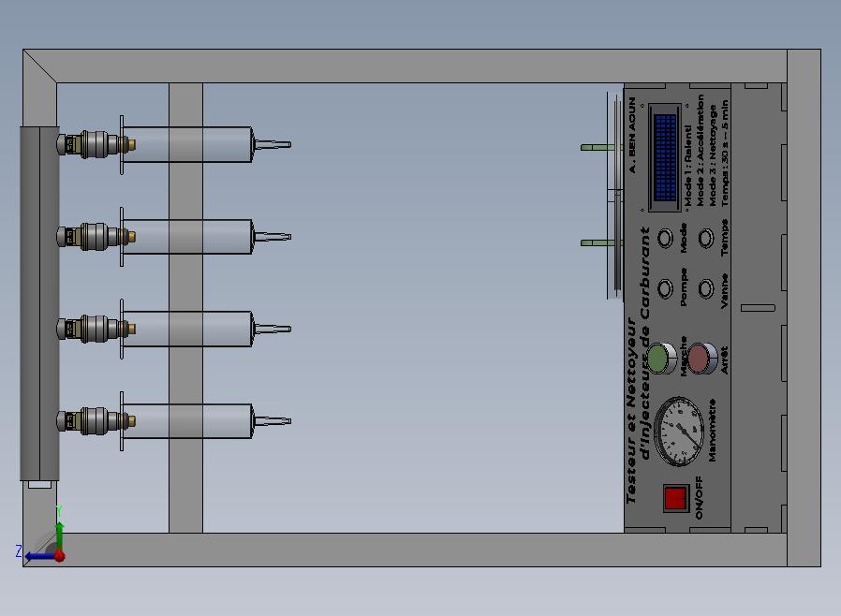Click the red Arrêt push button

point(702,359)
